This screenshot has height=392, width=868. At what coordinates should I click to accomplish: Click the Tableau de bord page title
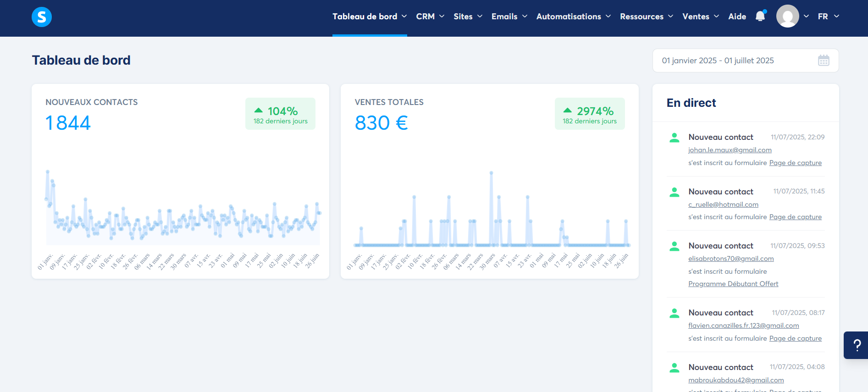(x=81, y=60)
